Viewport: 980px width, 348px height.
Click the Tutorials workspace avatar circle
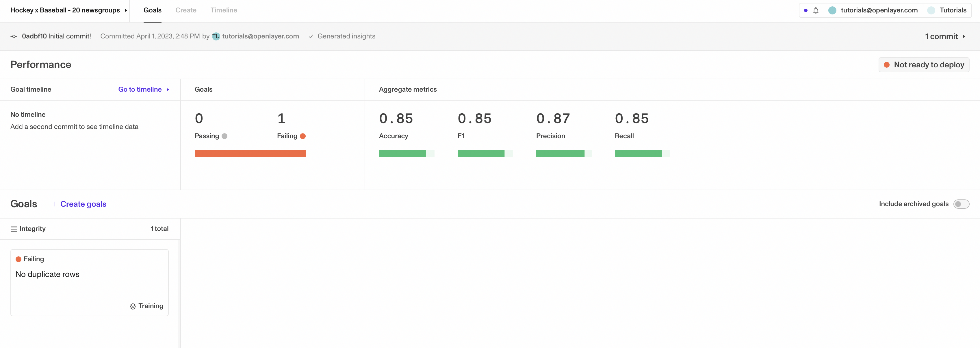click(x=931, y=10)
